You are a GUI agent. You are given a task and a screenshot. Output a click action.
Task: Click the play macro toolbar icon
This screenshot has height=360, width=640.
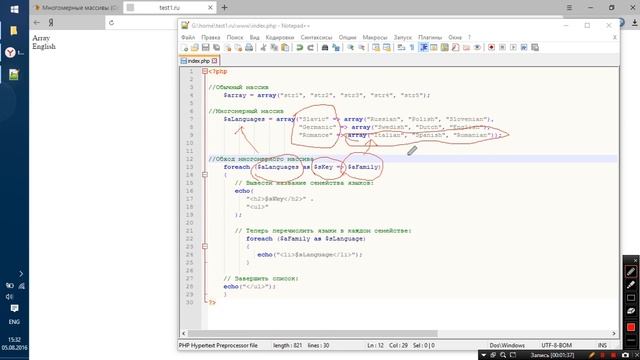pos(513,48)
